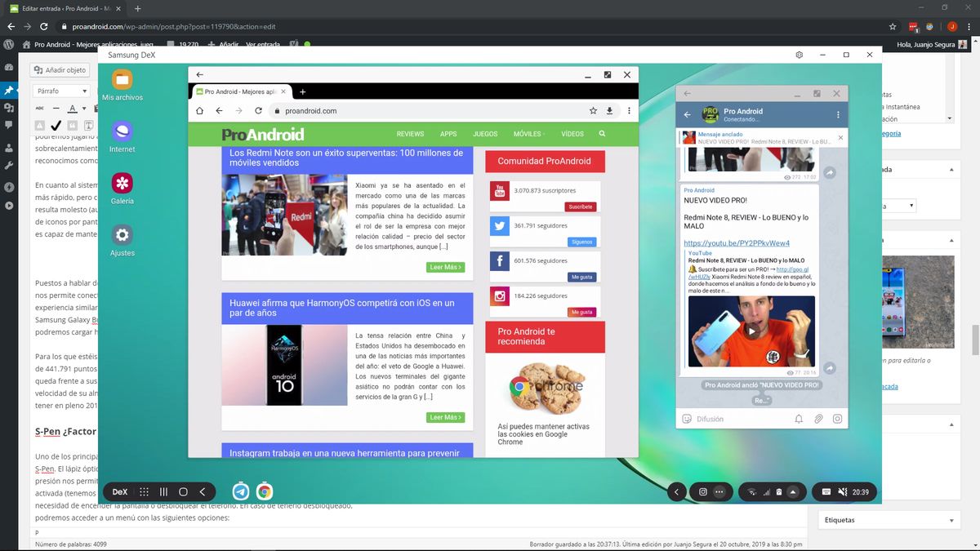The height and width of the screenshot is (551, 980).
Task: Open the youtu.be/PY2PPkvWew4 link
Action: pos(737,243)
